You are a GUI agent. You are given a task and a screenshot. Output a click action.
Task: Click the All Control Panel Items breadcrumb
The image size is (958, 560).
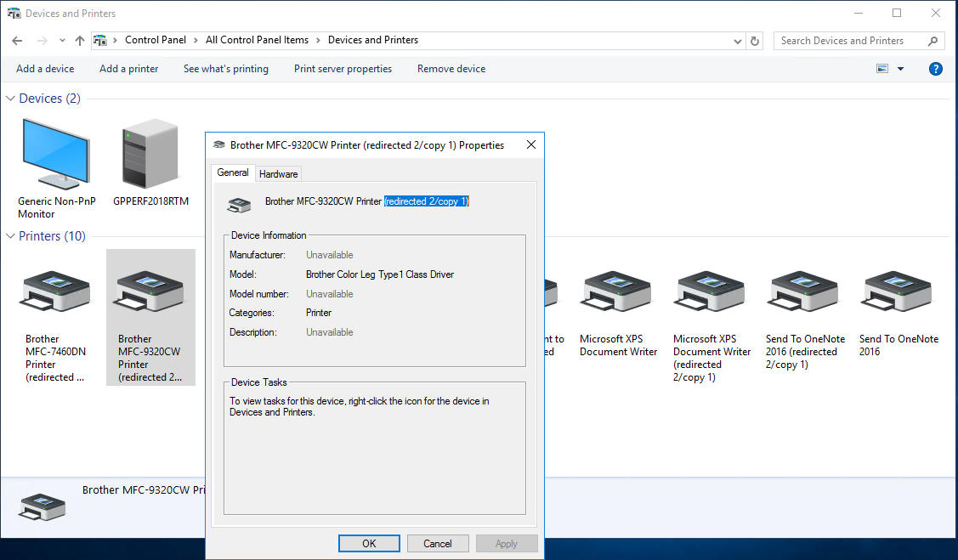(x=258, y=40)
